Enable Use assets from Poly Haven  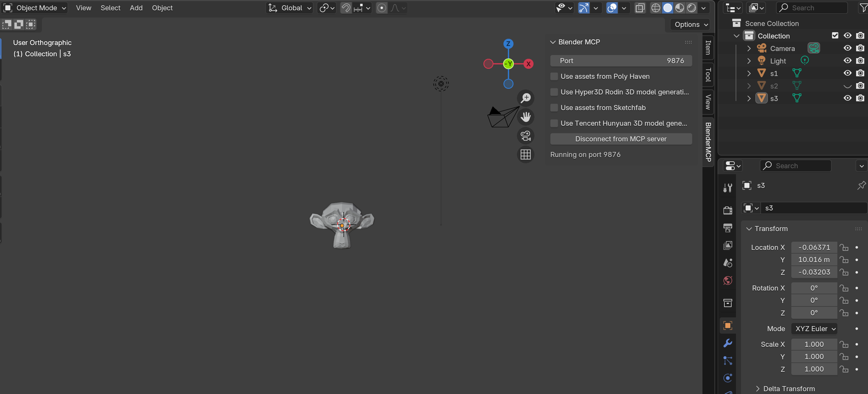click(554, 76)
